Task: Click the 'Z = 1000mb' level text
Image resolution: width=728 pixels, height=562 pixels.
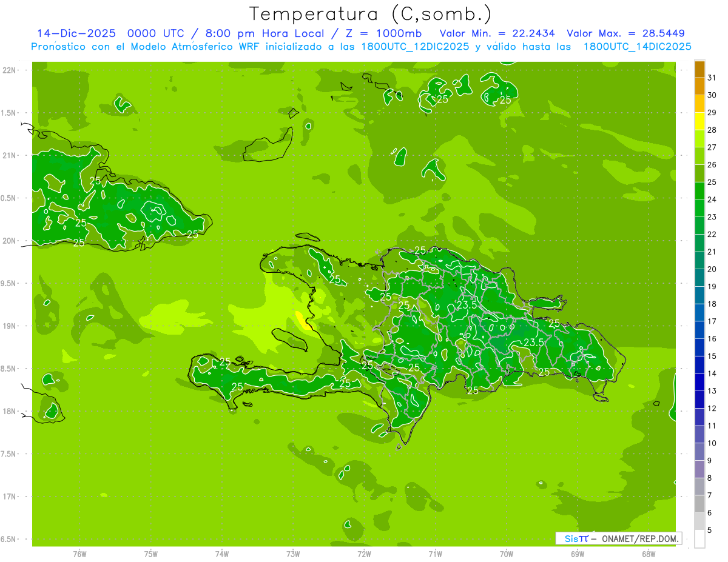Action: pyautogui.click(x=385, y=33)
